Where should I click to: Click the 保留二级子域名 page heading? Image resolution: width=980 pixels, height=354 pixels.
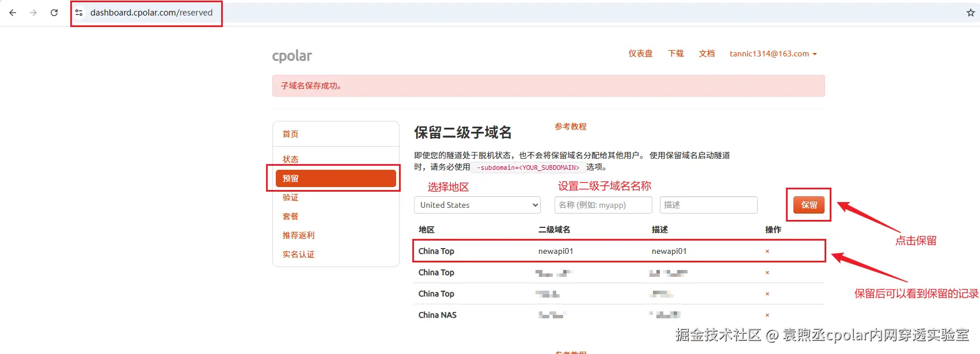[x=463, y=133]
